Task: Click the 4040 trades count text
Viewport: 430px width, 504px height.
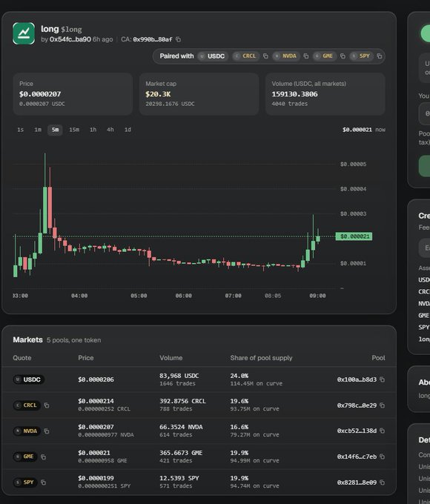Action: pyautogui.click(x=289, y=104)
